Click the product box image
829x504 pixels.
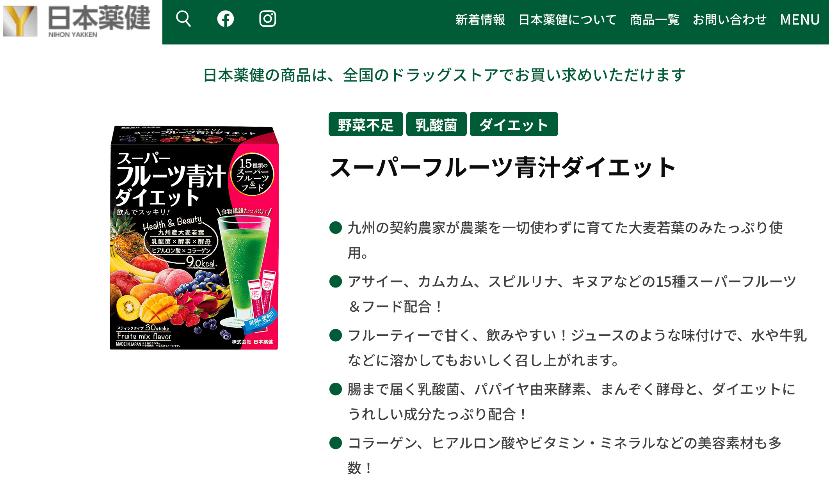[x=194, y=237]
